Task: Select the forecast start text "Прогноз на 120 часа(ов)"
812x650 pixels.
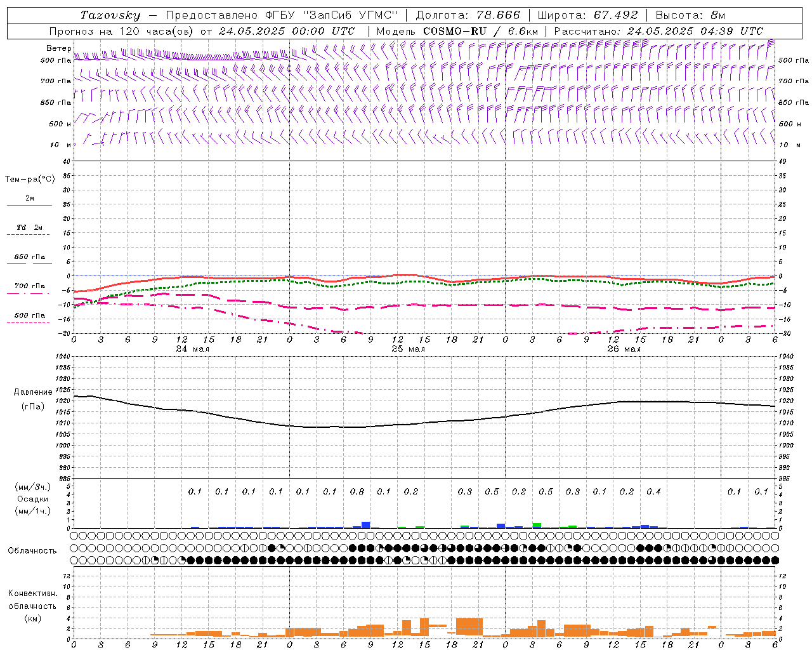Action: 122,31
